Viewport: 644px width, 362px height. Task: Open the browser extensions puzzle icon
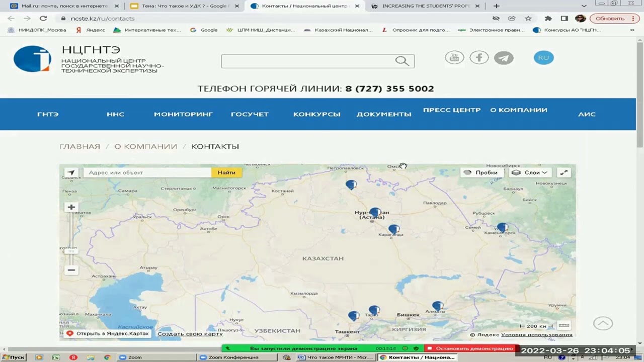tap(548, 18)
